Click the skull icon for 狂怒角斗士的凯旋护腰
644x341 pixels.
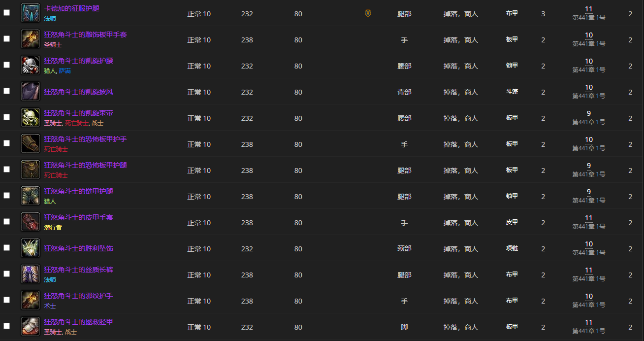point(30,65)
